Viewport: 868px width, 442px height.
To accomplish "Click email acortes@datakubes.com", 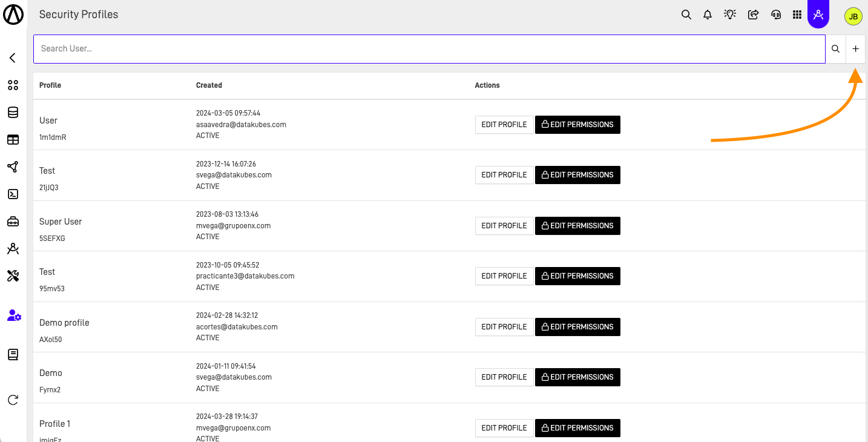I will (237, 327).
